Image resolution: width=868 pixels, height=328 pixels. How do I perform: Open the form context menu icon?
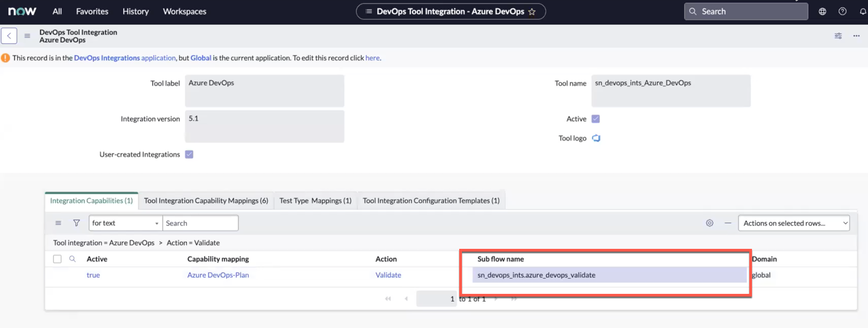coord(27,36)
